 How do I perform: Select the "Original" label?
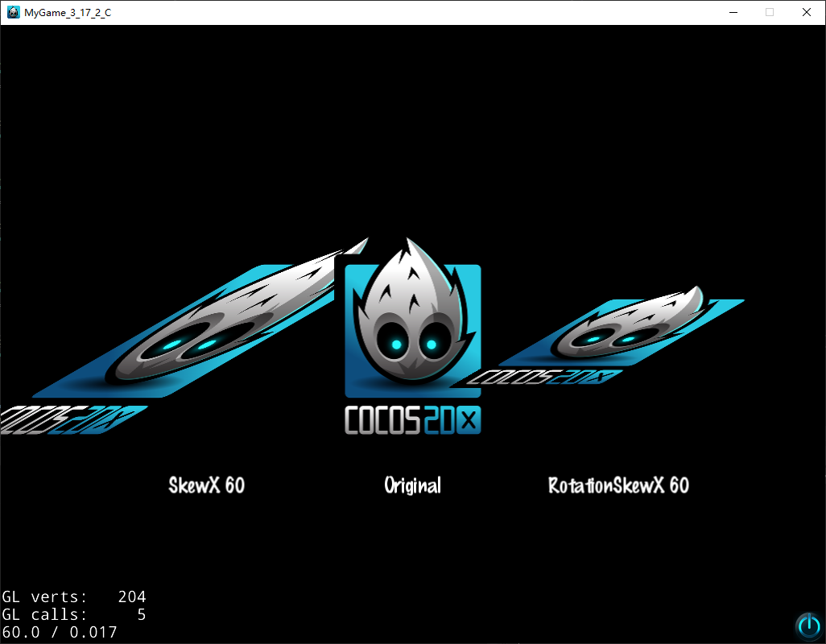coord(412,485)
